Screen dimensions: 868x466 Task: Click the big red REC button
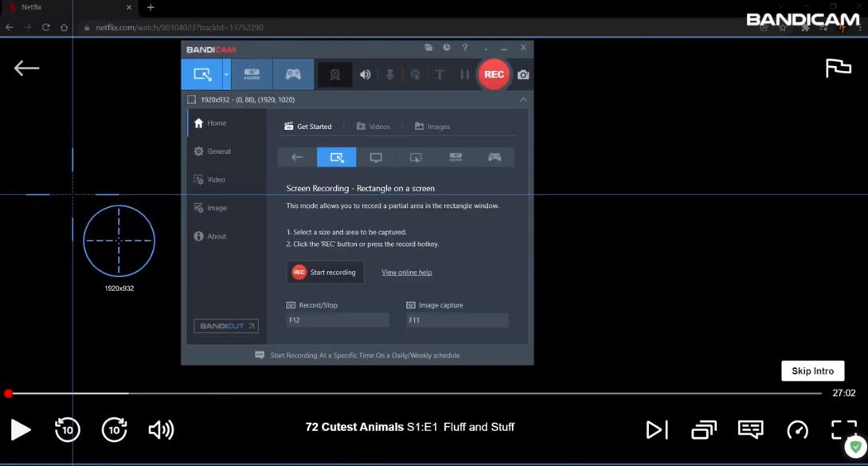[x=494, y=74]
